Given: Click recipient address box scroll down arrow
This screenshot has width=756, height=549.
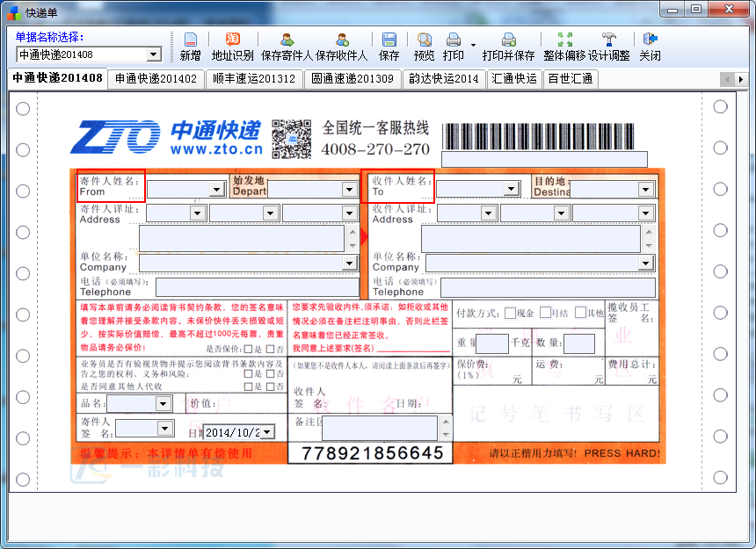Looking at the screenshot, I should click(x=649, y=245).
